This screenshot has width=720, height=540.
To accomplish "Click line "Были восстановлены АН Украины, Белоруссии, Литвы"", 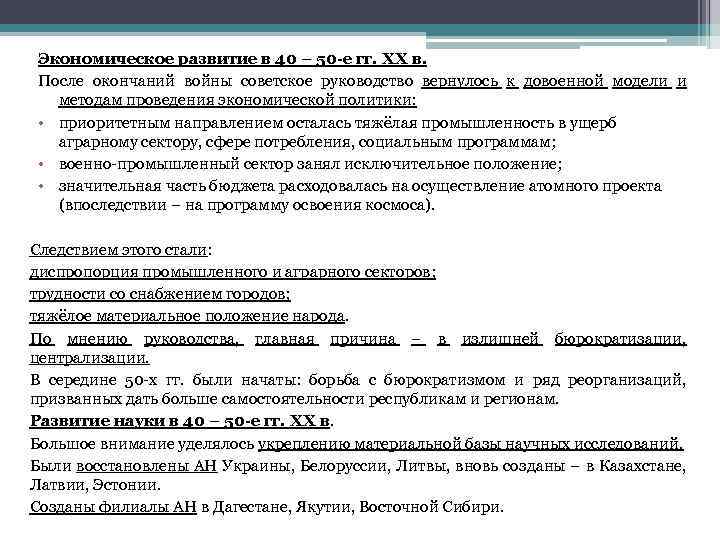I will tap(358, 466).
